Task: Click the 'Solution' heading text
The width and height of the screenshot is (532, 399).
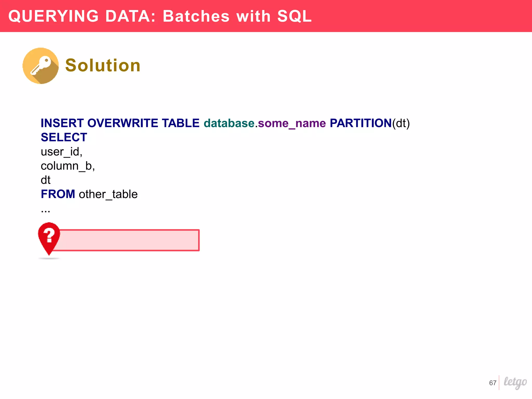Action: [x=103, y=65]
